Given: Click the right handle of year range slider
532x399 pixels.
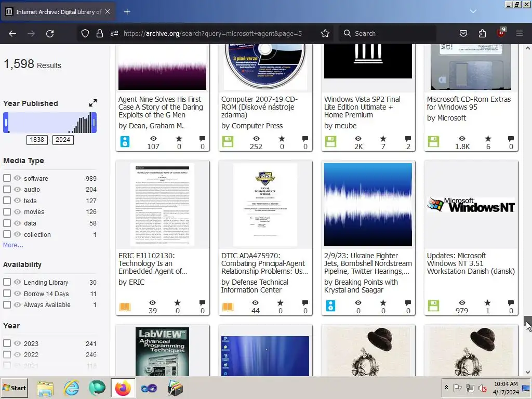Looking at the screenshot, I should [x=94, y=123].
